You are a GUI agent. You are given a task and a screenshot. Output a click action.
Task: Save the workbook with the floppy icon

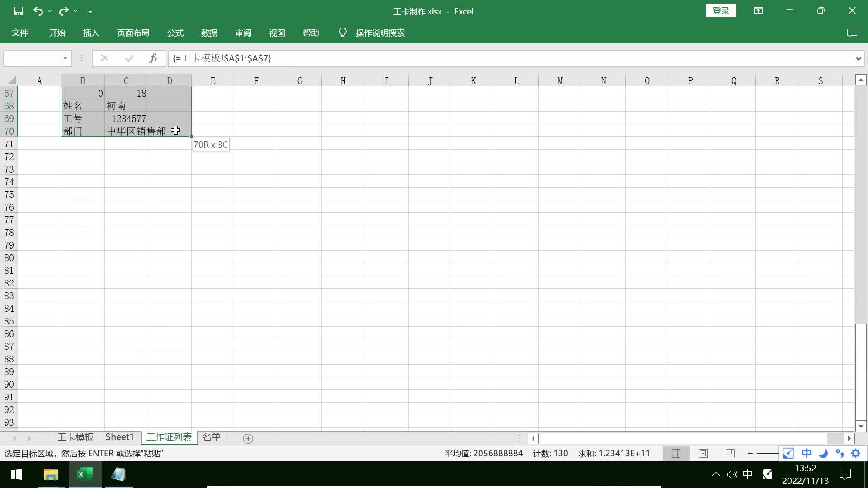pyautogui.click(x=19, y=11)
